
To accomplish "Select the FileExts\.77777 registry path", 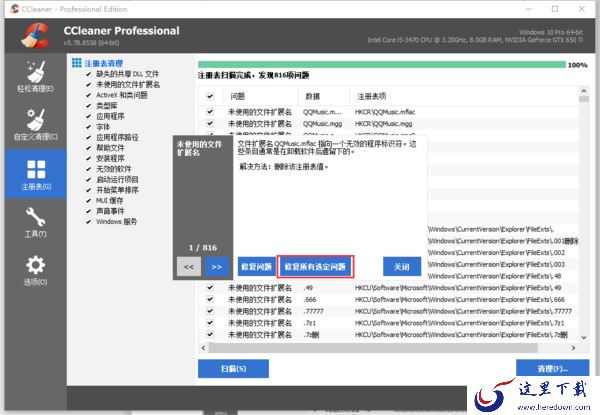I will pos(463,311).
